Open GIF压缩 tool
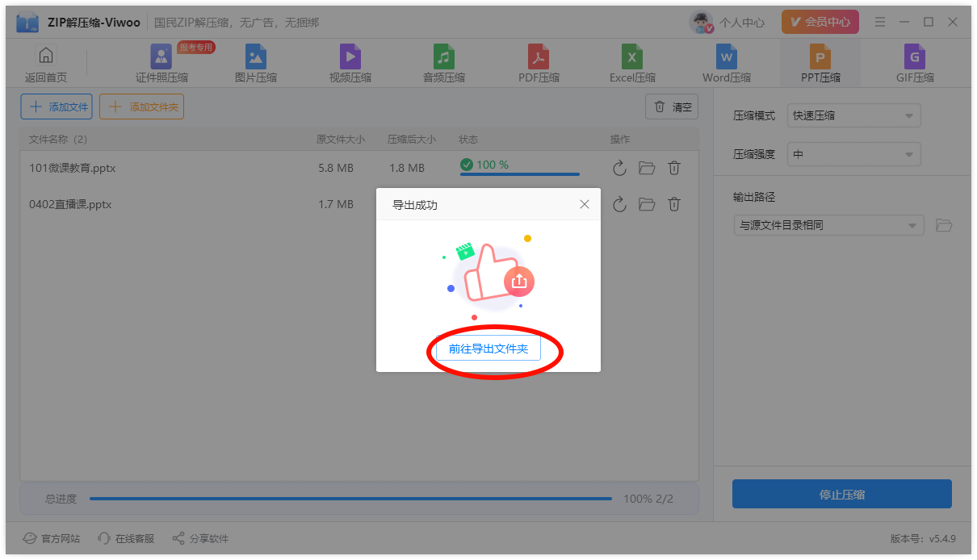The width and height of the screenshot is (977, 560). [915, 65]
